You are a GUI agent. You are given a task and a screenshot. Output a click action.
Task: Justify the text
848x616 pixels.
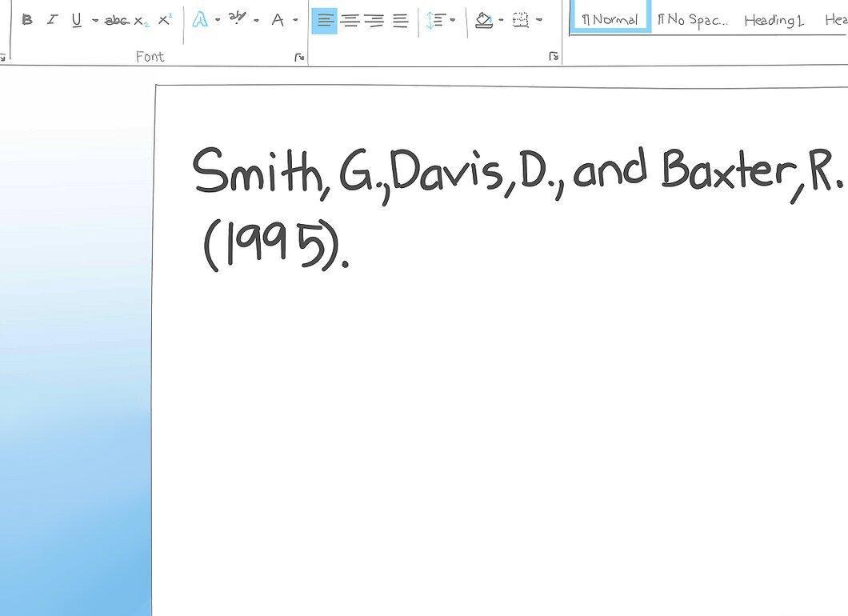400,21
